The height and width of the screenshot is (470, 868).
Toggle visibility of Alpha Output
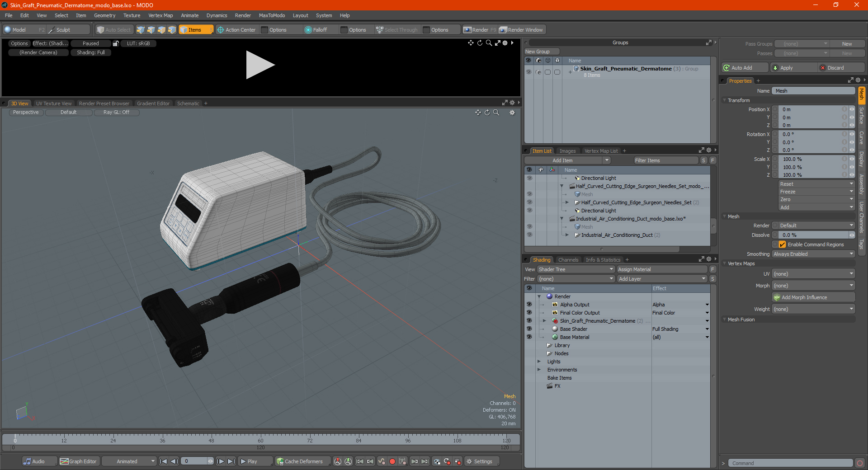click(529, 305)
